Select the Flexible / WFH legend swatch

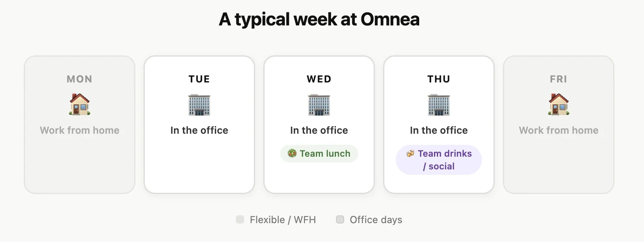[240, 219]
